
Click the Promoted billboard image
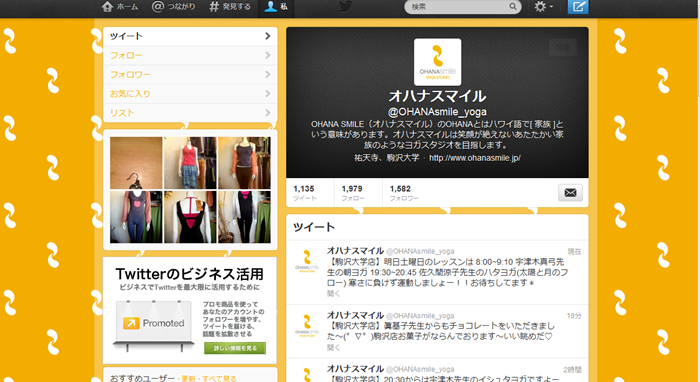pos(154,325)
